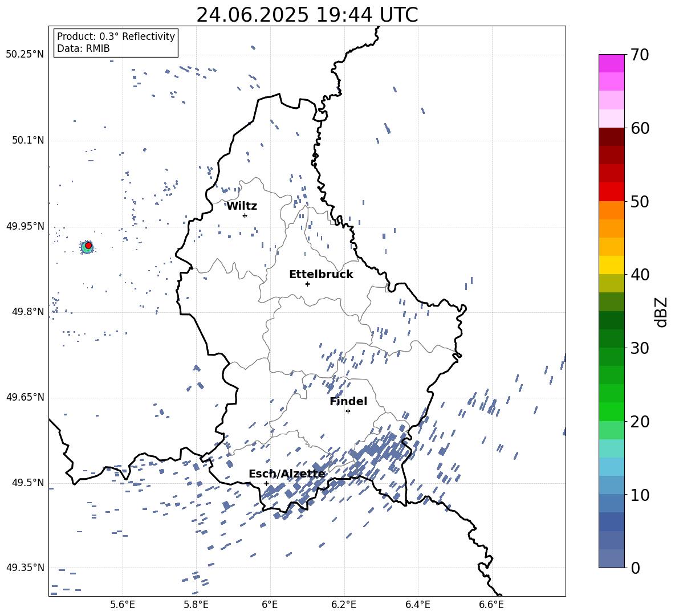
Task: Click the 6.6°E longitude label
Action: pos(491,605)
